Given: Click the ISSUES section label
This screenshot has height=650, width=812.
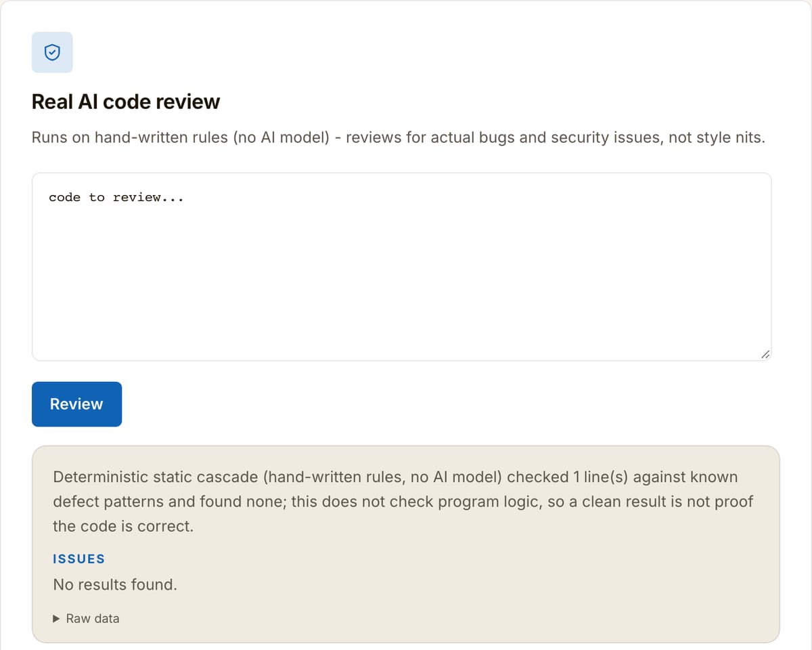Looking at the screenshot, I should 79,559.
